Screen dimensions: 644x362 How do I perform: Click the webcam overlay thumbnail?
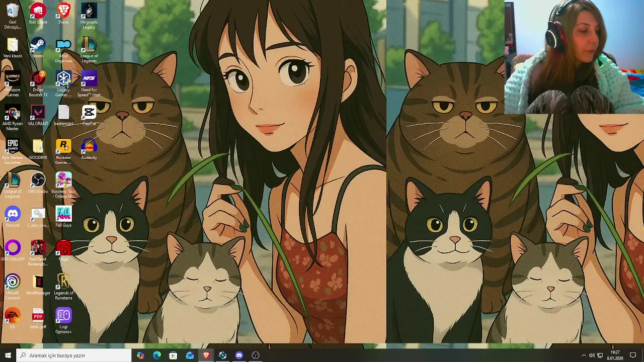(x=574, y=57)
